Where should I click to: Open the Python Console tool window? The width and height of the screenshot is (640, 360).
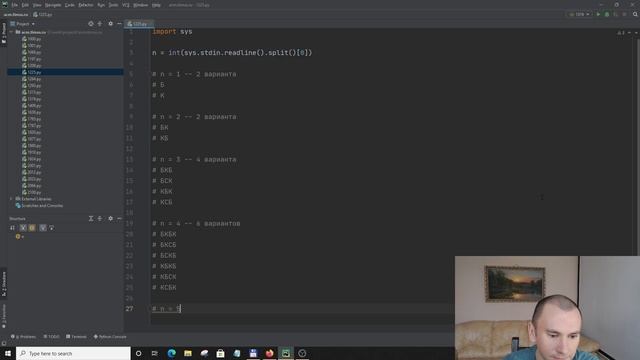[x=110, y=337]
